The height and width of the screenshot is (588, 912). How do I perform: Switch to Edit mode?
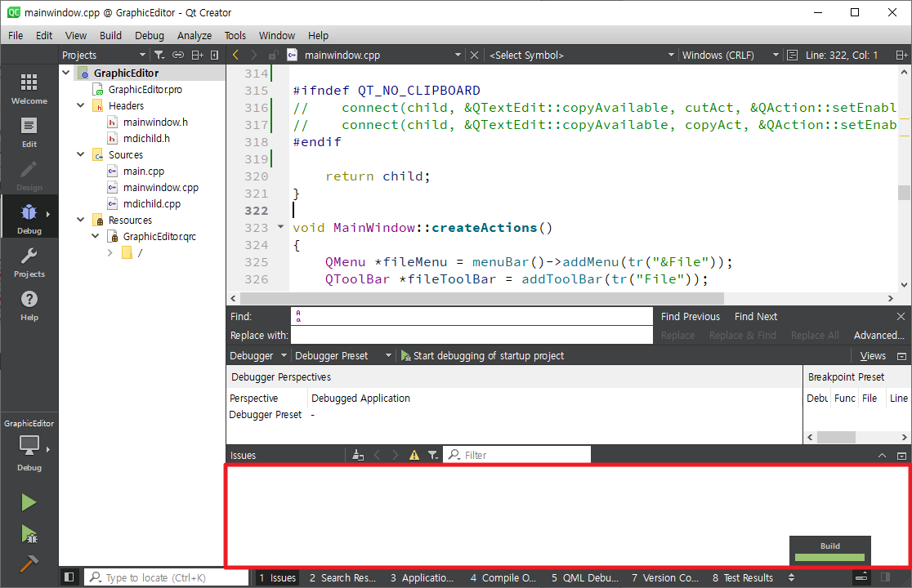click(x=29, y=132)
